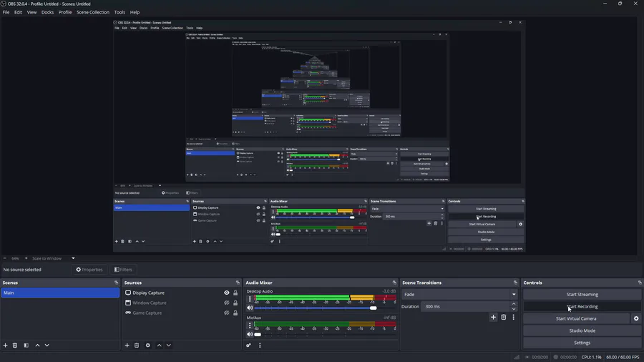The width and height of the screenshot is (644, 362).
Task: Show the Window Capture source
Action: (226, 303)
